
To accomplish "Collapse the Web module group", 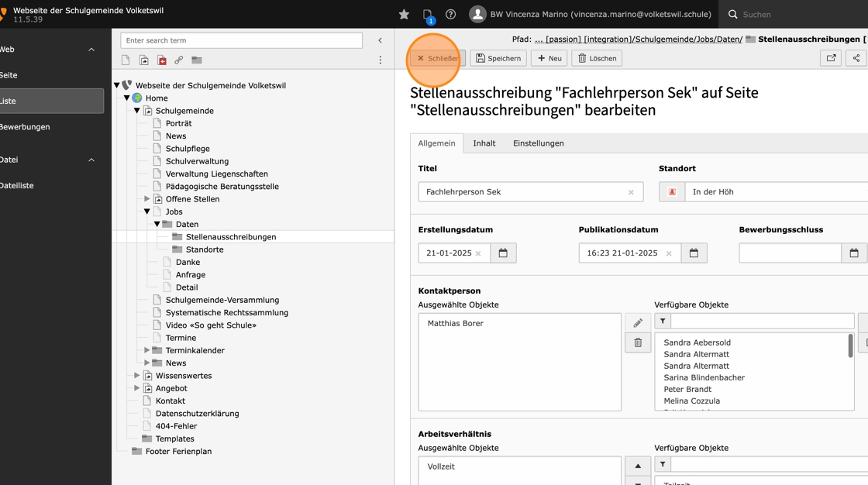I will click(91, 50).
